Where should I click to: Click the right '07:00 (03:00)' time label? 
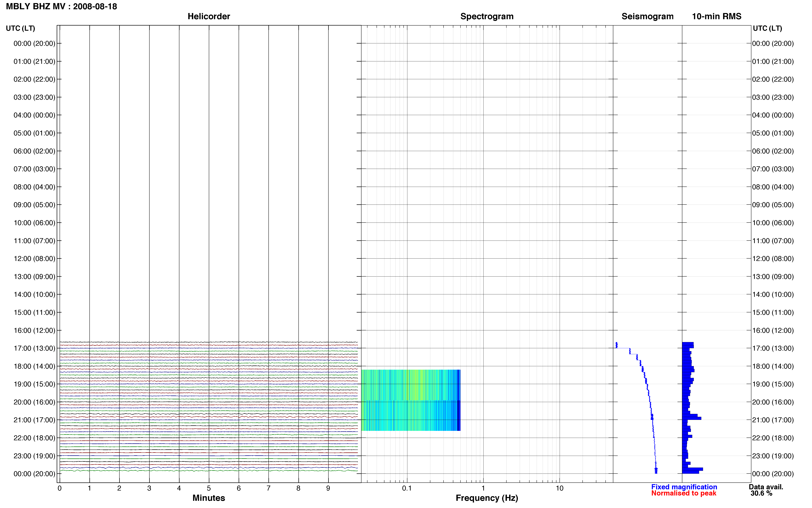point(773,169)
